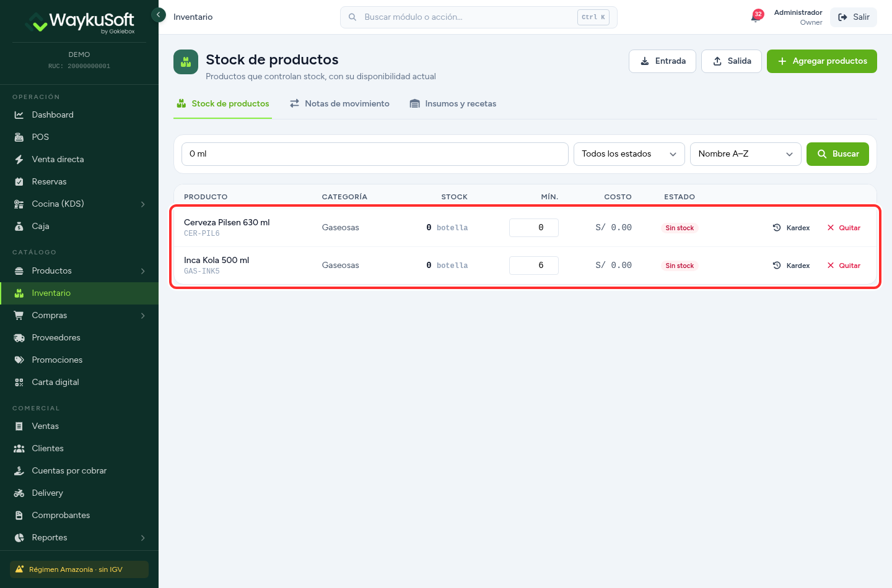The image size is (892, 588).
Task: Remove Cerveza Pilsen 630 ml with Quitar
Action: pos(844,228)
